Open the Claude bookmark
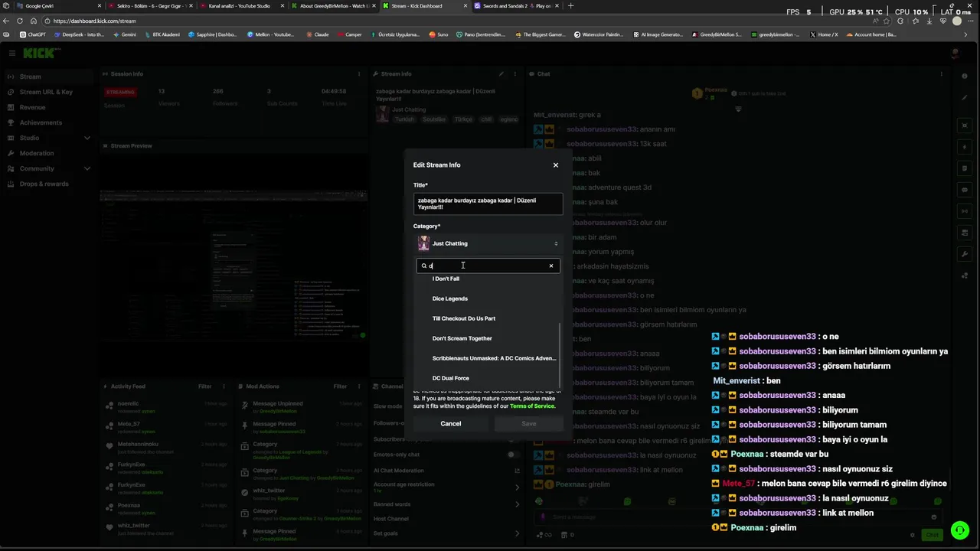This screenshot has width=980, height=551. [x=317, y=34]
